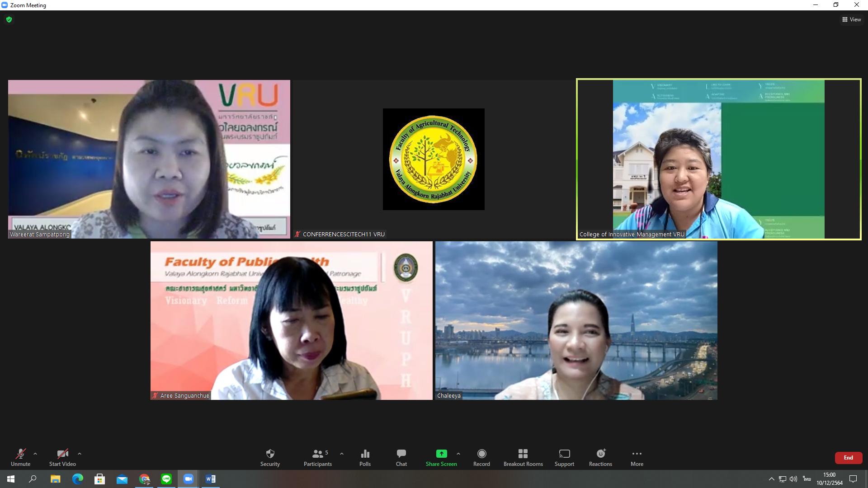This screenshot has width=868, height=488.
Task: Open the Chat panel
Action: click(x=401, y=457)
